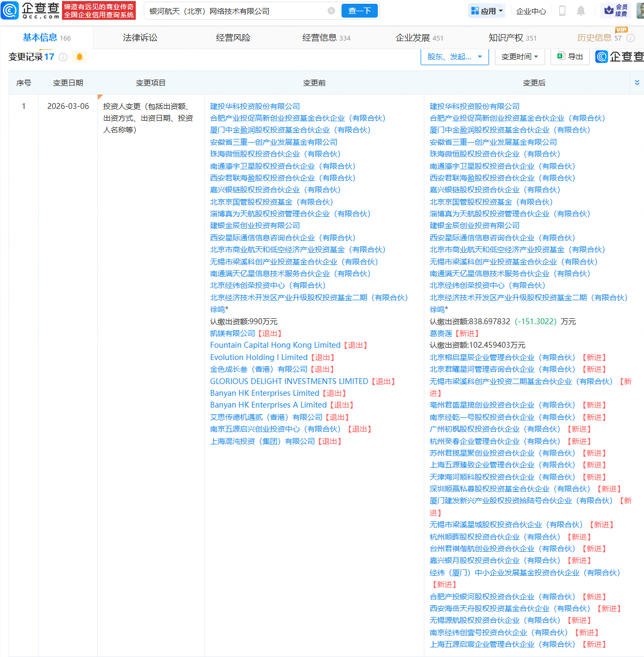
Task: Open 建投华科投资股份有限公司 link in 变更前 column
Action: pyautogui.click(x=255, y=106)
